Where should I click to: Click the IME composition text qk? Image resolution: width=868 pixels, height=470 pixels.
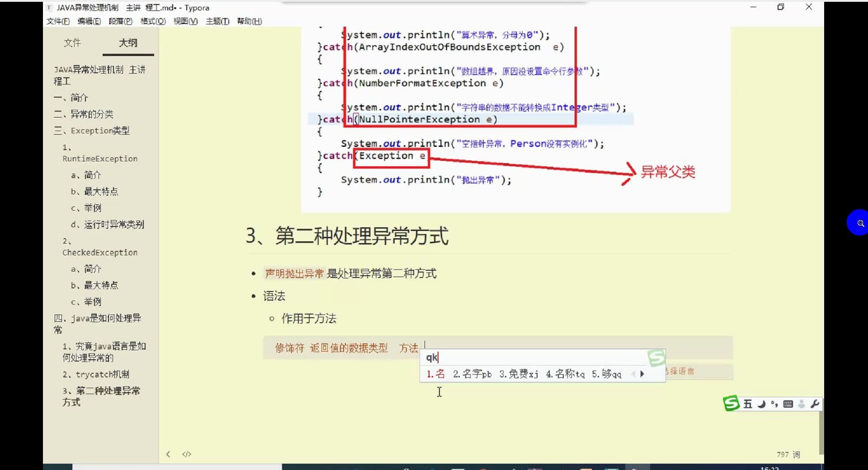(432, 357)
